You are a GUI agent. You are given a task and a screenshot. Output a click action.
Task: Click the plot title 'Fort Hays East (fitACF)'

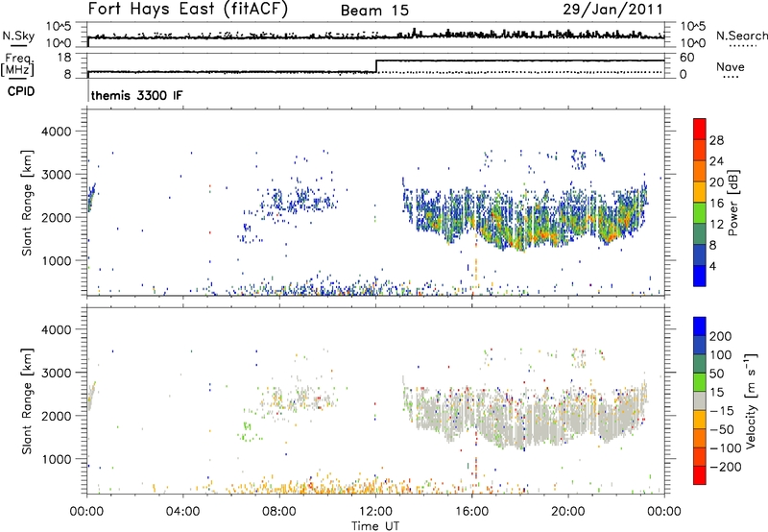(x=188, y=9)
